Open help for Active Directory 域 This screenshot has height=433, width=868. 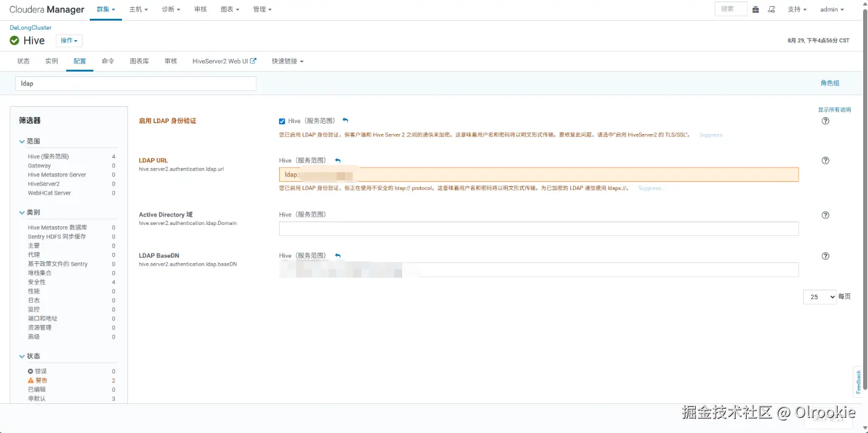825,215
